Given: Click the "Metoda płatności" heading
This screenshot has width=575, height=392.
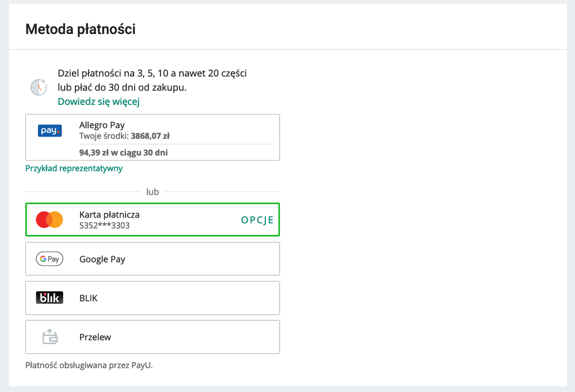Looking at the screenshot, I should click(x=81, y=29).
